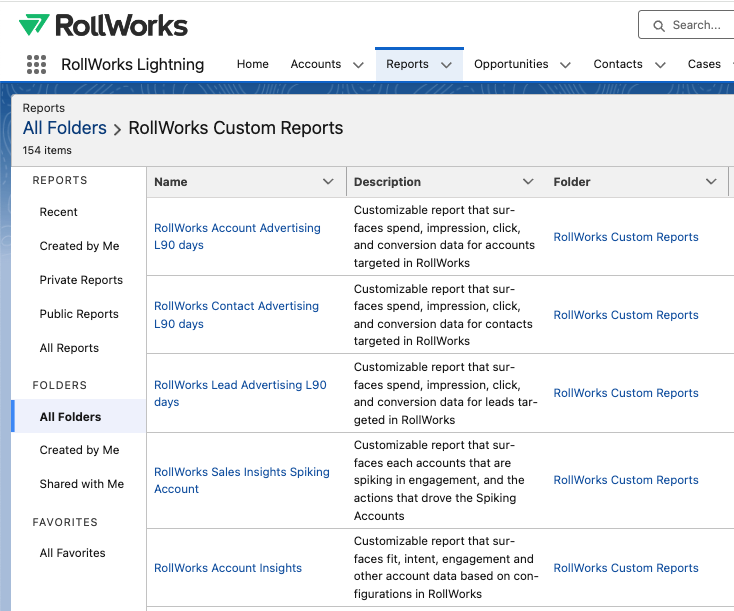Expand the Accounts tab dropdown chevron

[358, 65]
